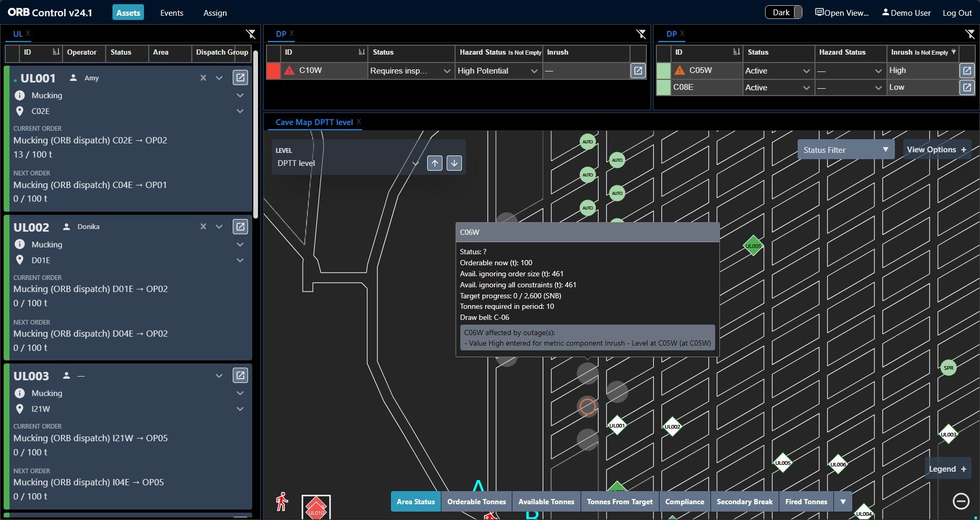This screenshot has width=980, height=520.
Task: Click UL panel vertical scrollbar
Action: [256, 134]
